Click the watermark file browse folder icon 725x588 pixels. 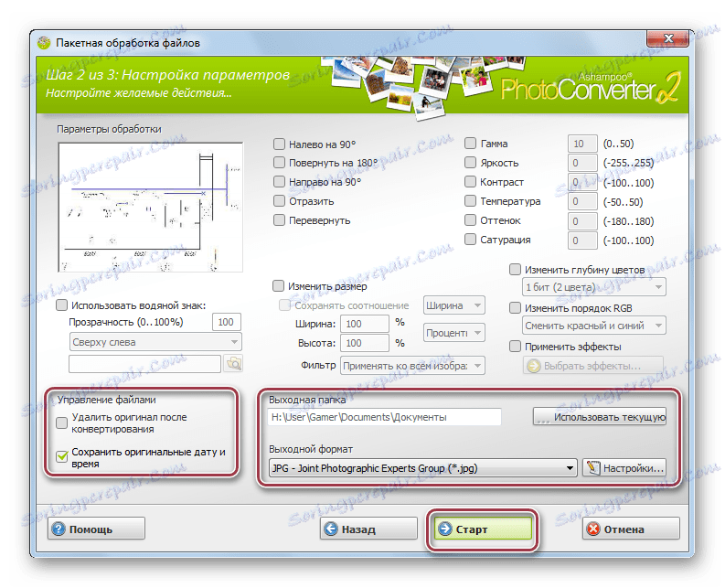pos(233,364)
